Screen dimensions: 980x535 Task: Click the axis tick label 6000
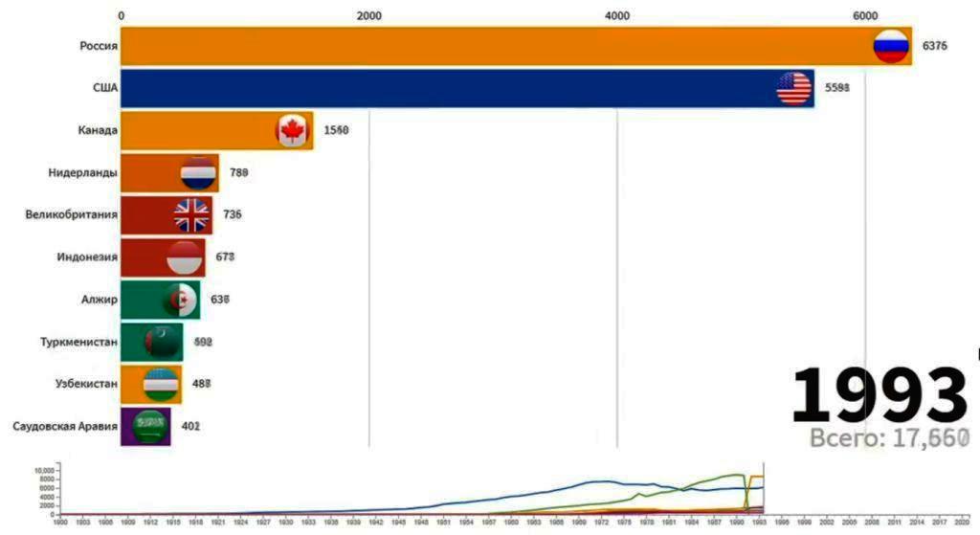pyautogui.click(x=865, y=15)
